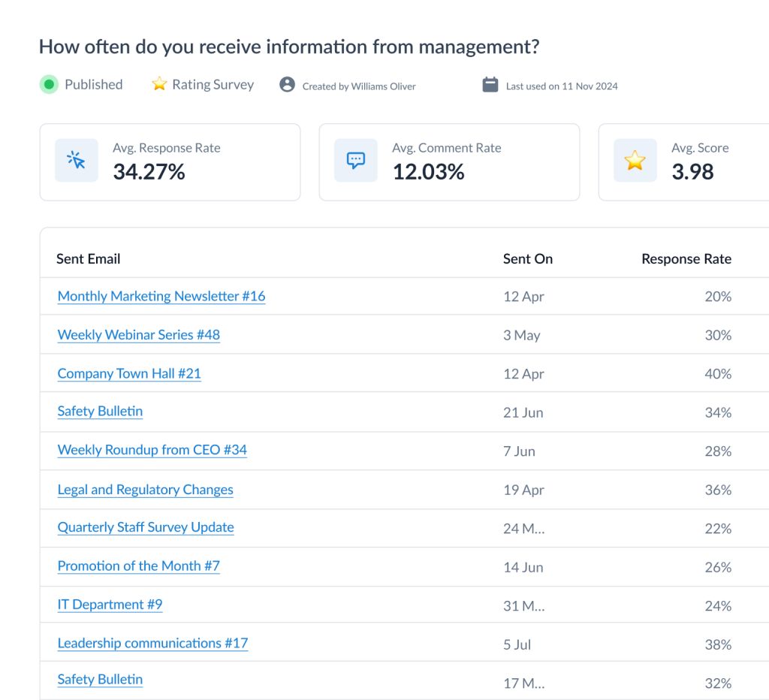Image resolution: width=769 pixels, height=700 pixels.
Task: Click the profile icon beside Created by Williams Oliver
Action: [x=287, y=85]
